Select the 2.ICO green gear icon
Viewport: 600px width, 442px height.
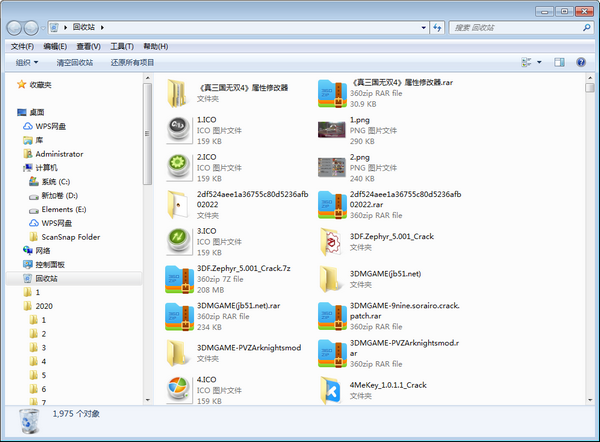(179, 167)
